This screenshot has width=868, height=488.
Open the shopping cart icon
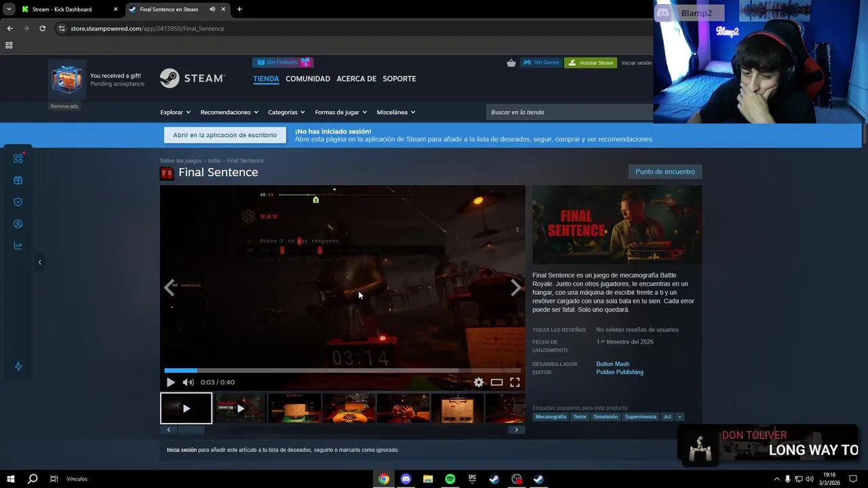point(511,63)
